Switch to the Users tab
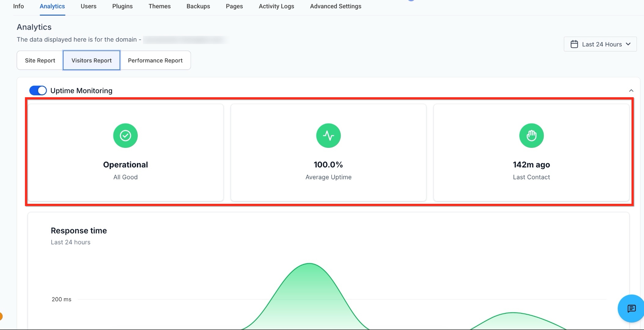This screenshot has width=644, height=330. [x=89, y=6]
